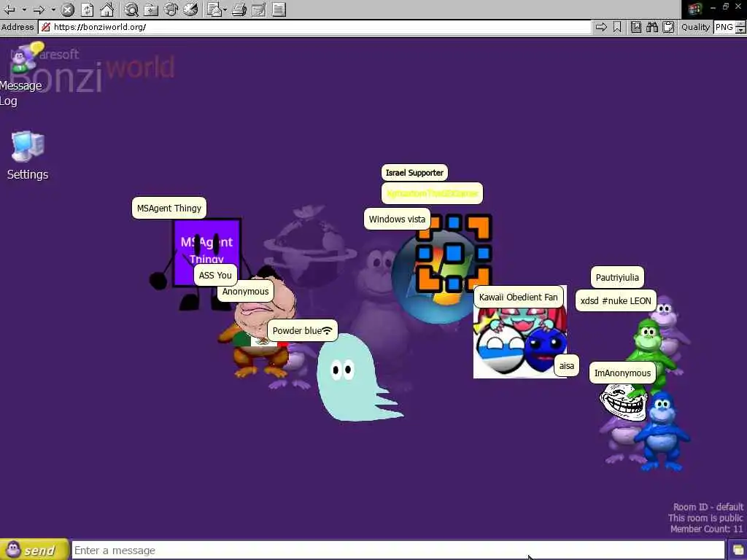Click the MSAgent Thingy name tag
747x560 pixels.
169,208
